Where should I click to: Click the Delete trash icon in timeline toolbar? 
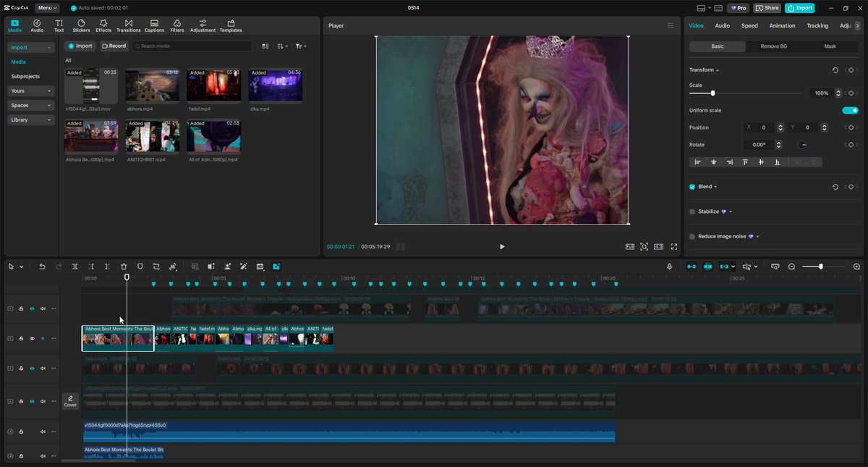coord(124,266)
